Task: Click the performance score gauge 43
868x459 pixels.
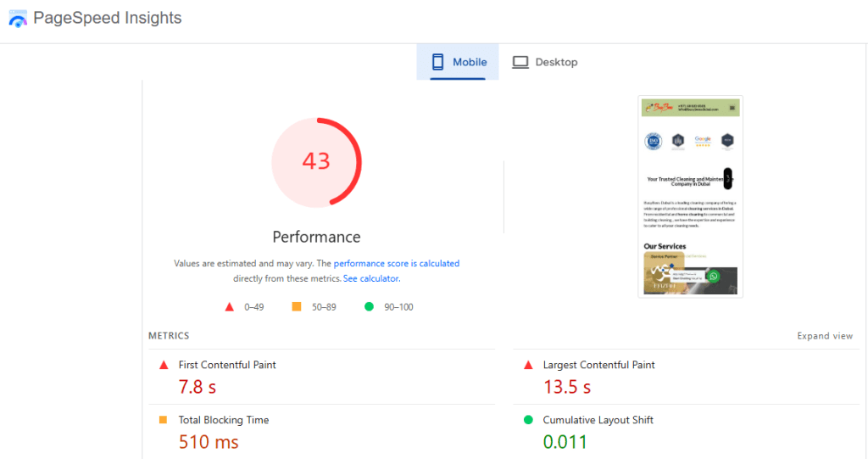Action: 317,162
